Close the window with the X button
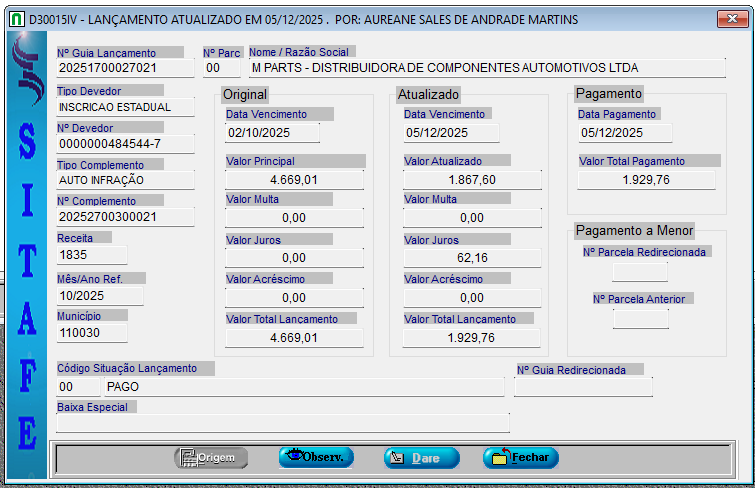The width and height of the screenshot is (755, 488). click(730, 19)
